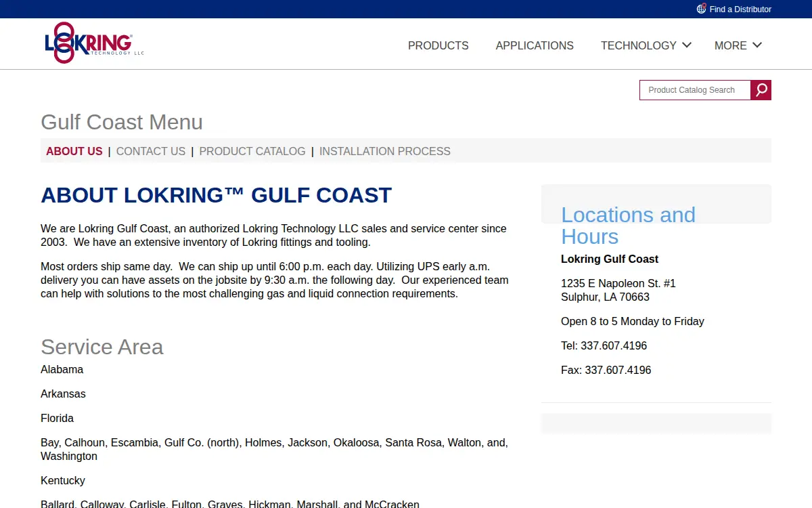Click Kentucky in the service area list
Viewport: 812px width, 508px height.
coord(63,480)
